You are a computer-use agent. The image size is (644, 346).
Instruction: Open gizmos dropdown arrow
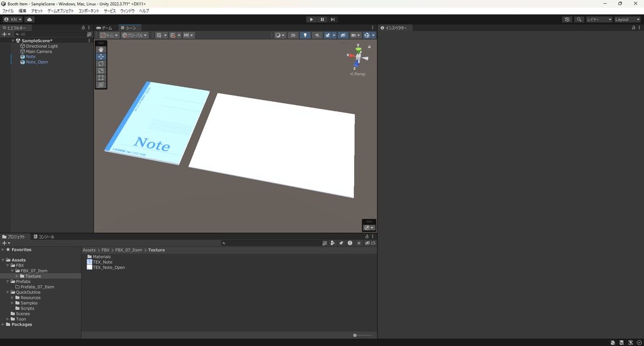(373, 35)
